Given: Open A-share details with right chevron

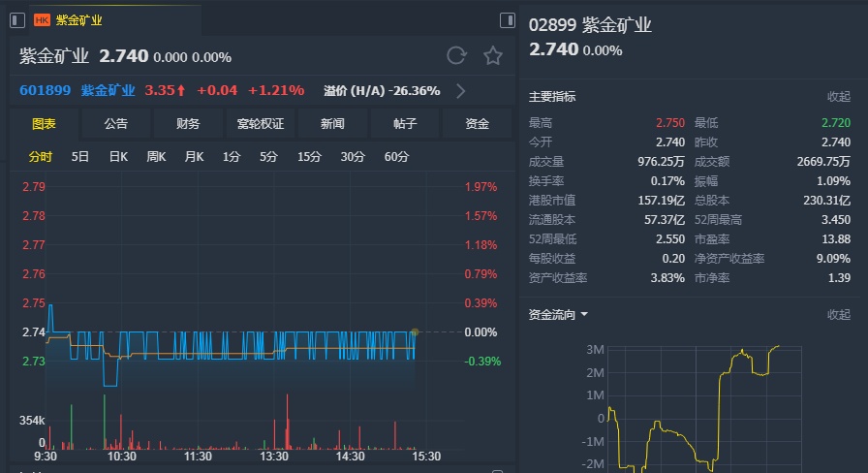Looking at the screenshot, I should (460, 91).
